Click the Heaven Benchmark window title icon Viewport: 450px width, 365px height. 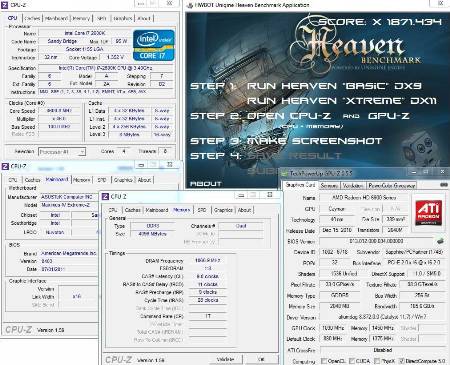tap(190, 5)
